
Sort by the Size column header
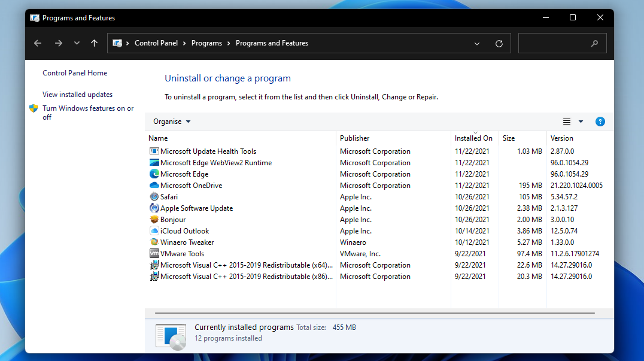point(523,138)
